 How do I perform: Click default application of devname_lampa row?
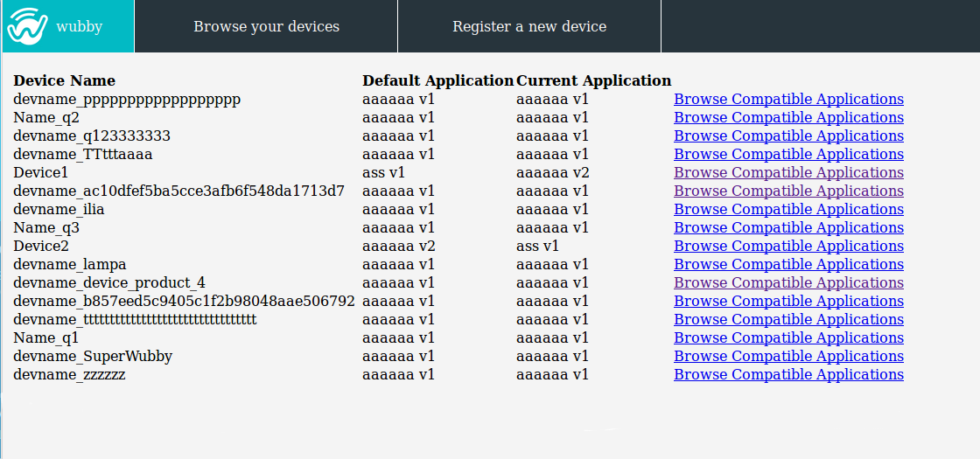coord(398,264)
